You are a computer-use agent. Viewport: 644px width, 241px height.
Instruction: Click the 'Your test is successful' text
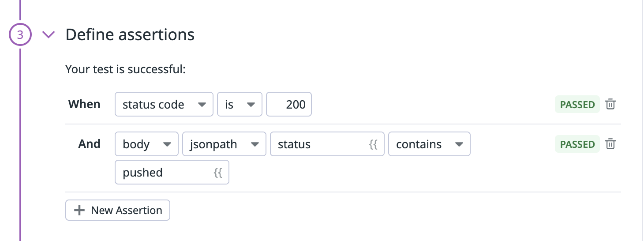[125, 70]
